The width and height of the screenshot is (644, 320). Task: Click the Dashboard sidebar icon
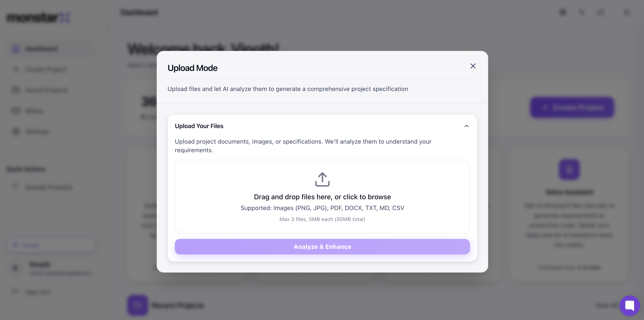coord(16,49)
